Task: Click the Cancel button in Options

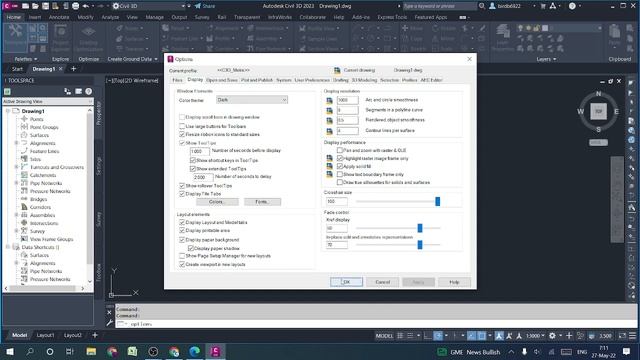Action: point(382,282)
